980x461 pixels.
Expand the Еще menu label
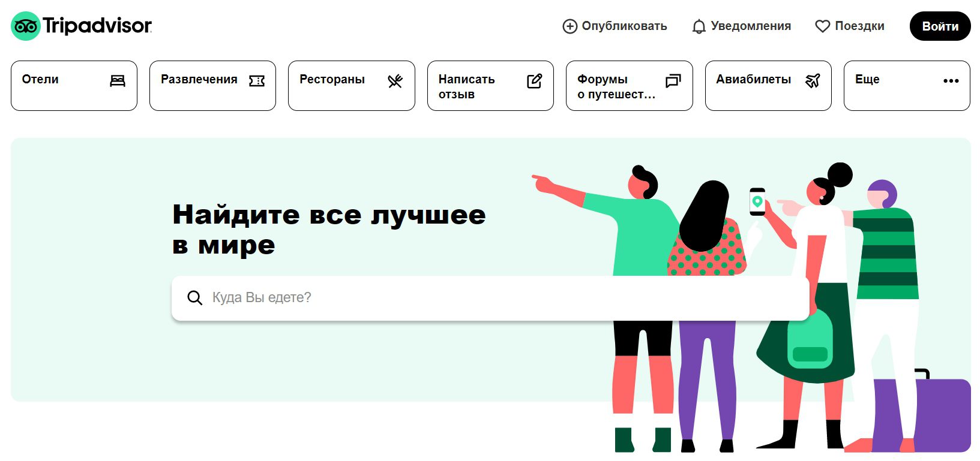pos(867,79)
